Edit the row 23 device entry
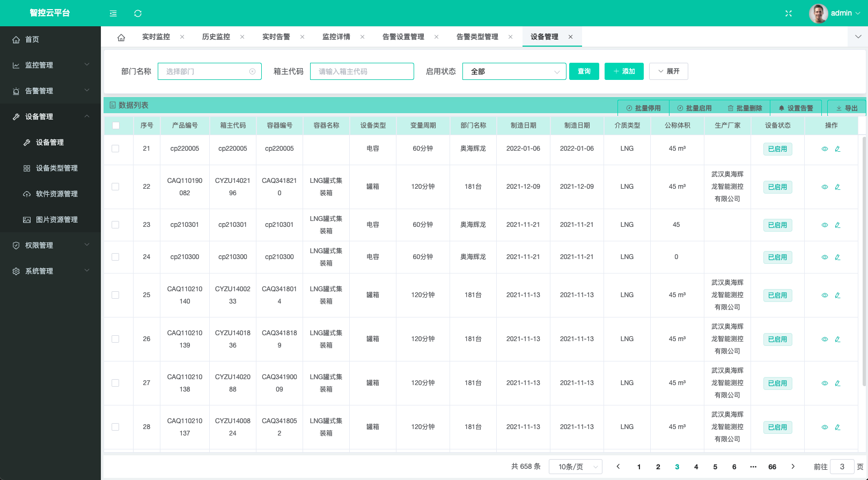This screenshot has width=868, height=480. [x=837, y=225]
